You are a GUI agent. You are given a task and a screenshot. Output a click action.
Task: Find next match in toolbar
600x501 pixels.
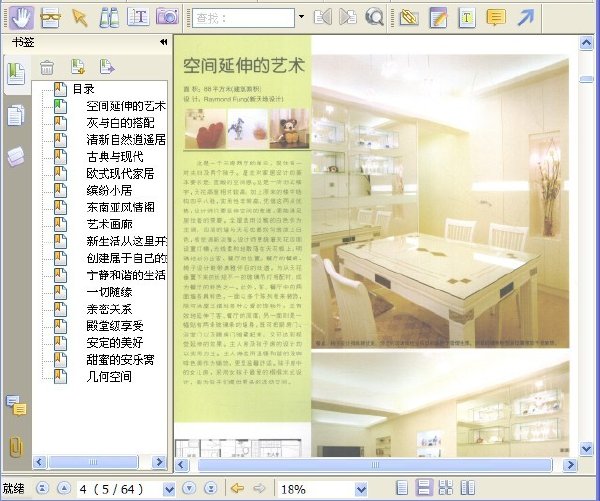pos(348,17)
